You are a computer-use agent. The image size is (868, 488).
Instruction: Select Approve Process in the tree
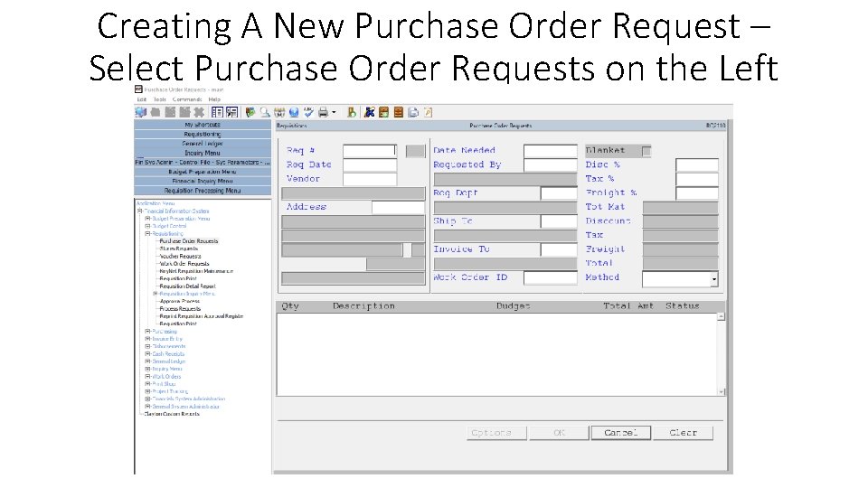(179, 302)
